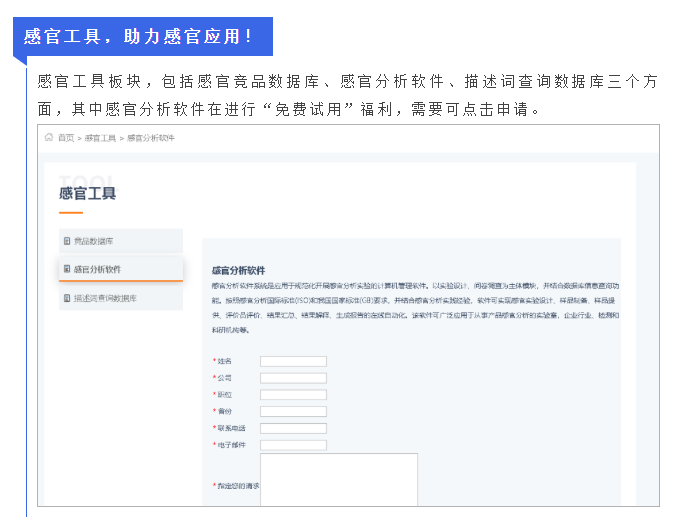Click 感官分析软件 in the breadcrumb
686x523 pixels.
(151, 138)
